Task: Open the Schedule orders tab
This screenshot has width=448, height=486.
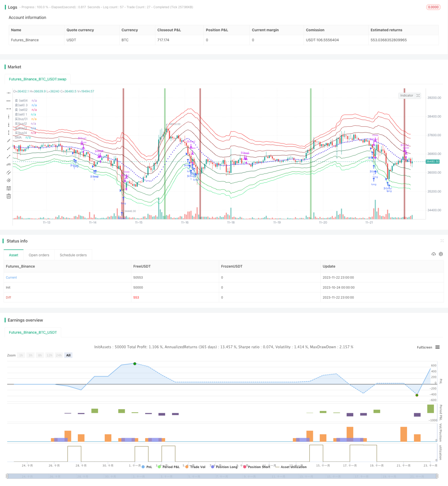Action: point(73,255)
